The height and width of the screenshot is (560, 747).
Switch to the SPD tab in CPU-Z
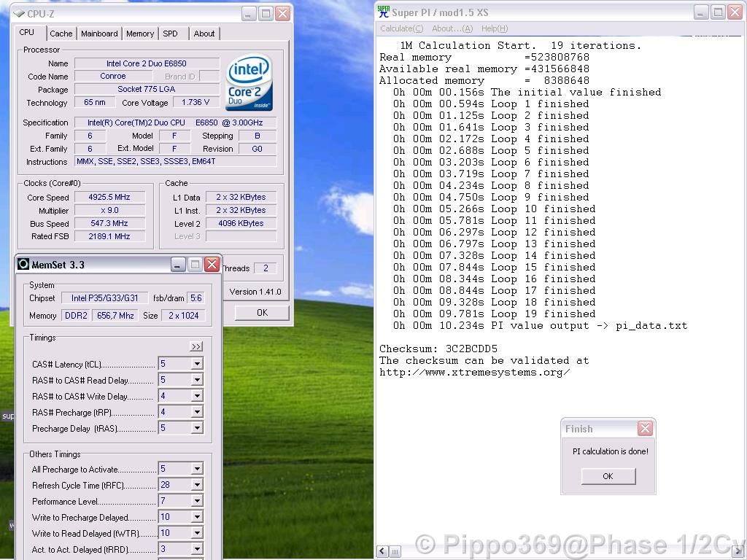(x=170, y=34)
